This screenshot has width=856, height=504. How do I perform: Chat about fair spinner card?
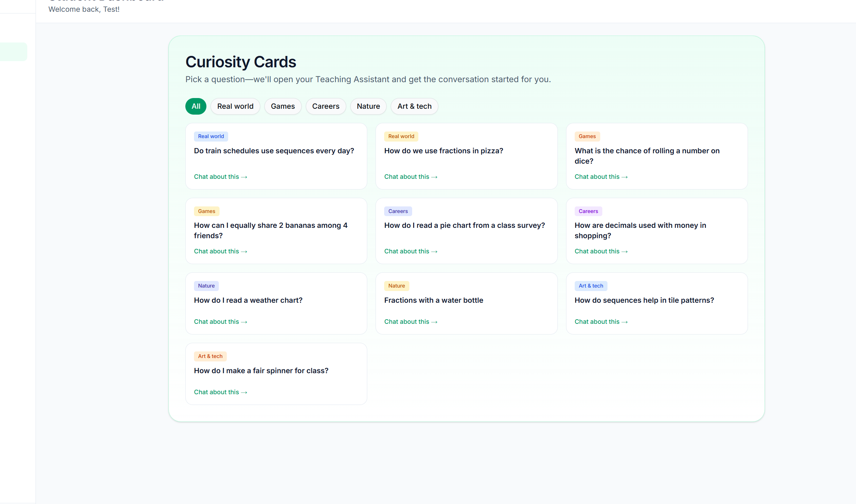pyautogui.click(x=221, y=392)
